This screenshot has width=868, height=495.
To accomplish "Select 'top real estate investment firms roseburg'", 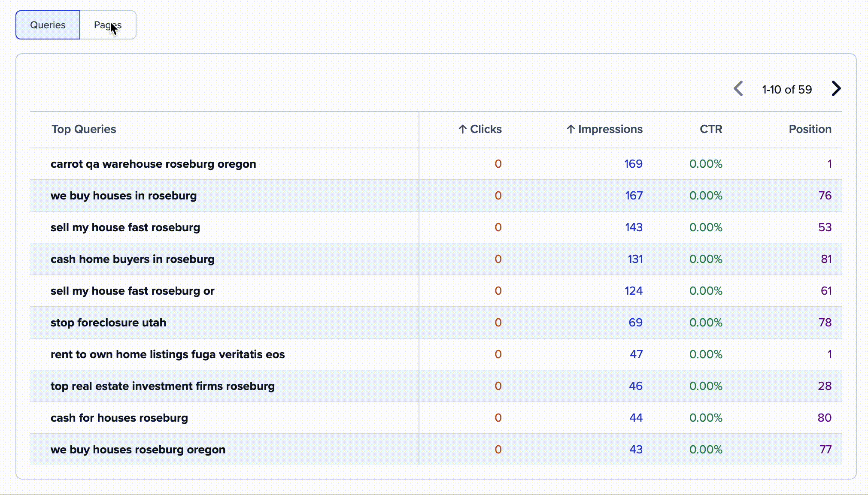I will point(163,386).
